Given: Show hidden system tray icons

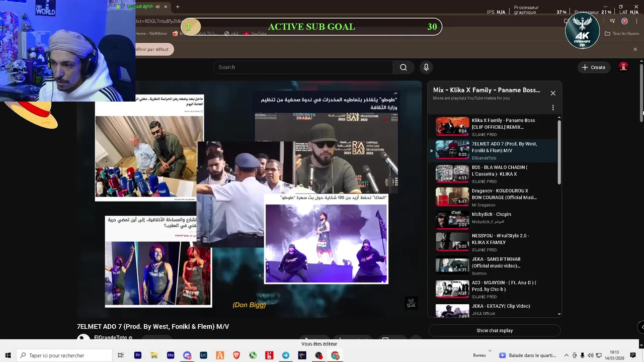Looking at the screenshot, I should tap(567, 355).
